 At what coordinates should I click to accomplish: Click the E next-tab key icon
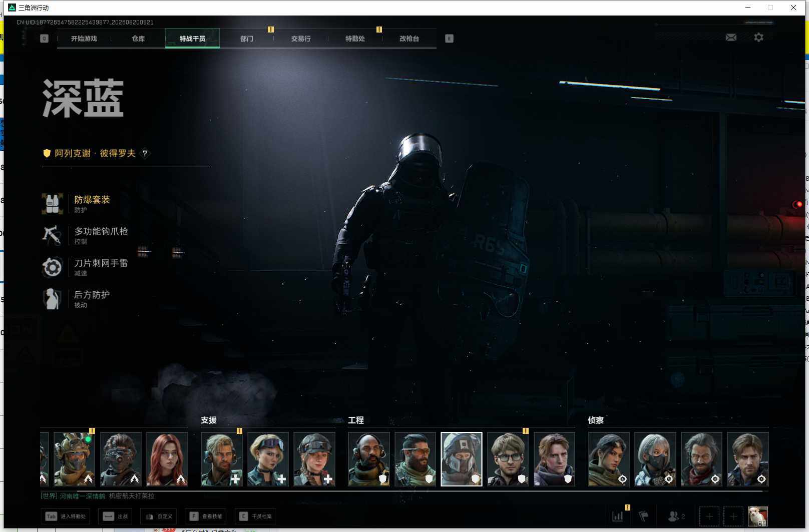[449, 39]
